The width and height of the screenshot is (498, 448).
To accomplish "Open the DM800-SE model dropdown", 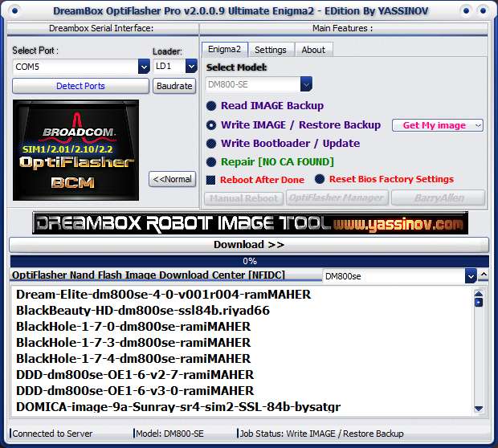I will pyautogui.click(x=306, y=84).
